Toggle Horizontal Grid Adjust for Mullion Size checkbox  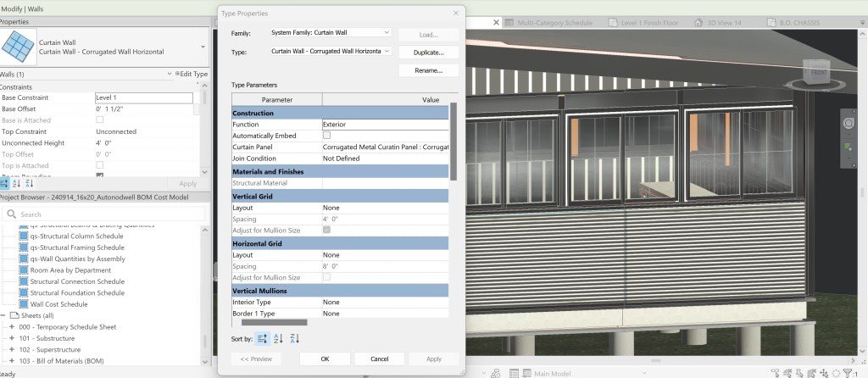click(x=327, y=277)
